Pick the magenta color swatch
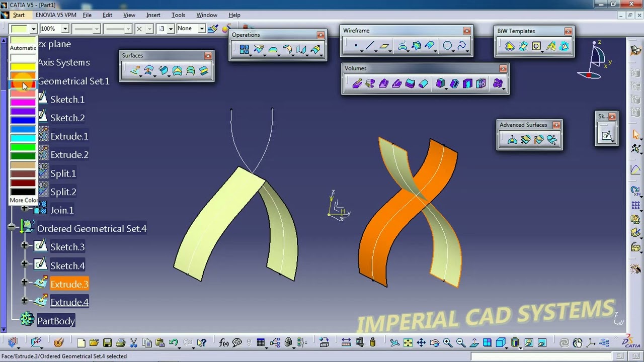Image resolution: width=644 pixels, height=362 pixels. click(23, 102)
